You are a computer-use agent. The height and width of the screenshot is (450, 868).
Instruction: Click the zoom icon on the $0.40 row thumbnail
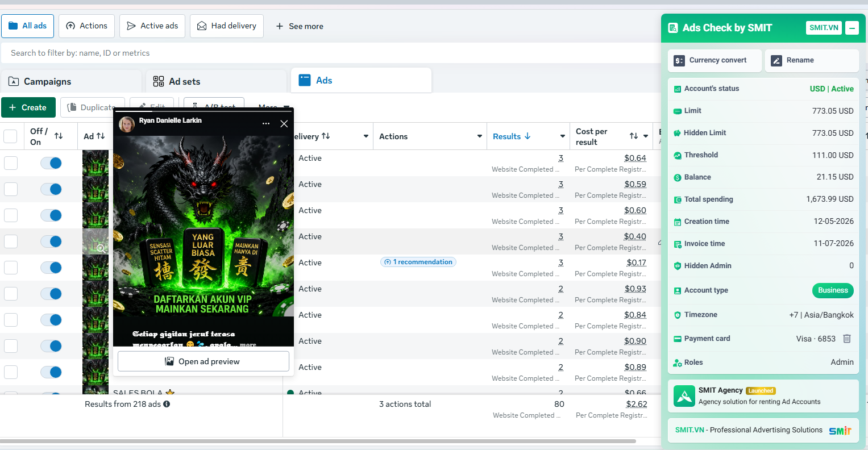[x=100, y=248]
